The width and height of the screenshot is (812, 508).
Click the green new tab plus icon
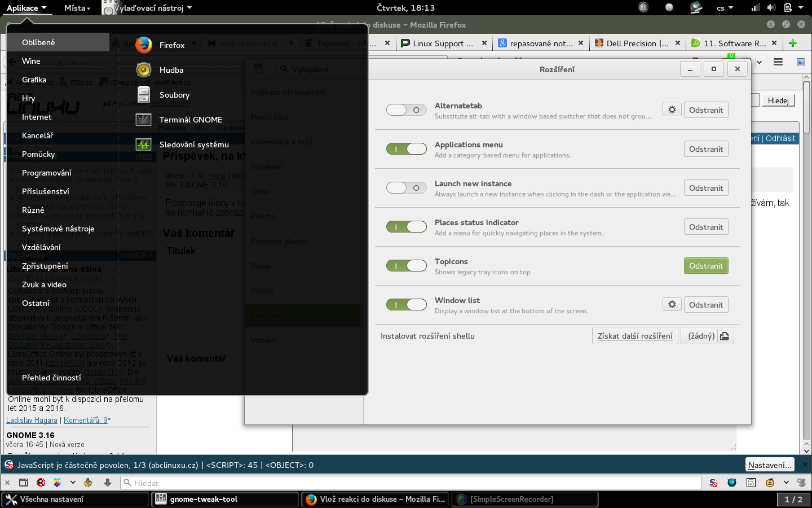pyautogui.click(x=793, y=43)
